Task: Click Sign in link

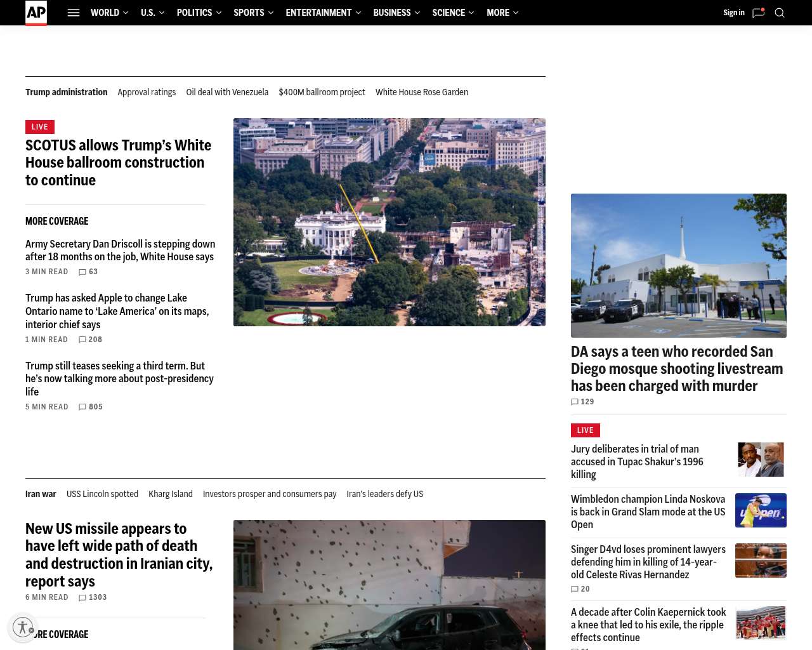Action: (734, 13)
